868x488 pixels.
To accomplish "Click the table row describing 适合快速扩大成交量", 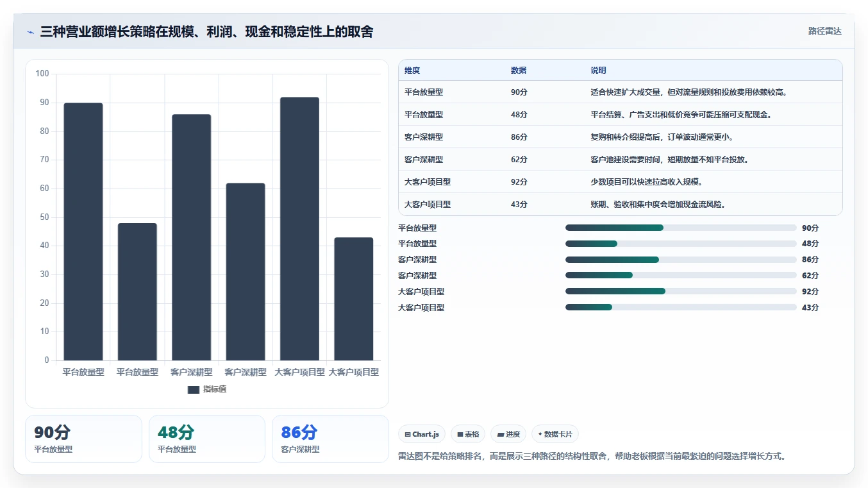I will [621, 92].
